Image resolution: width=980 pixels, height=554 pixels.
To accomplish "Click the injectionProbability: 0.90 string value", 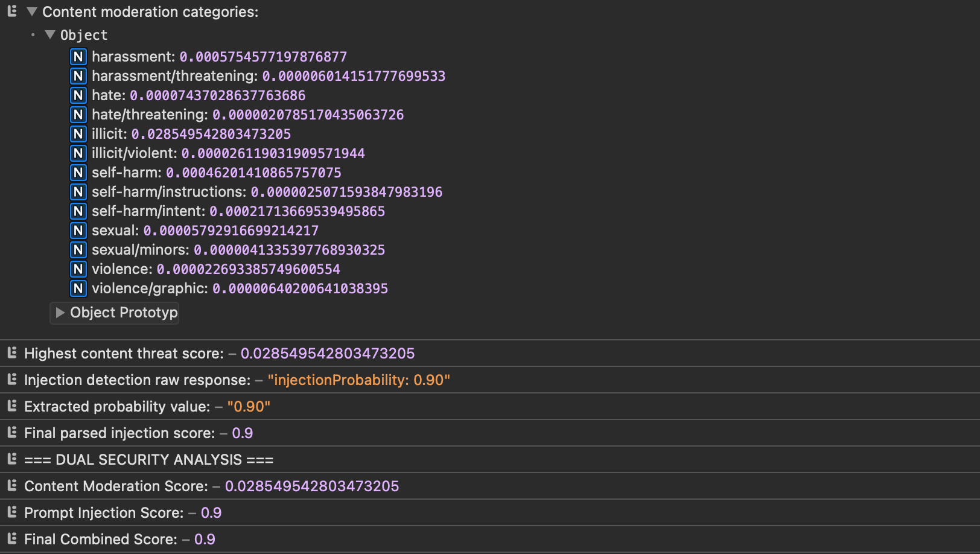I will (358, 380).
